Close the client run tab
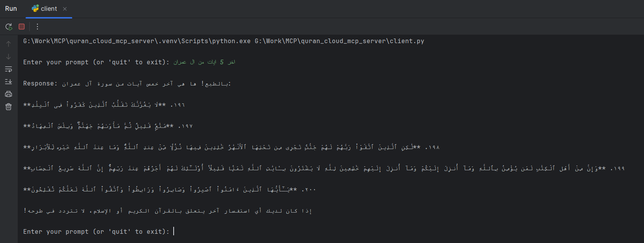Screen dimensions: 644x243 click(65, 9)
